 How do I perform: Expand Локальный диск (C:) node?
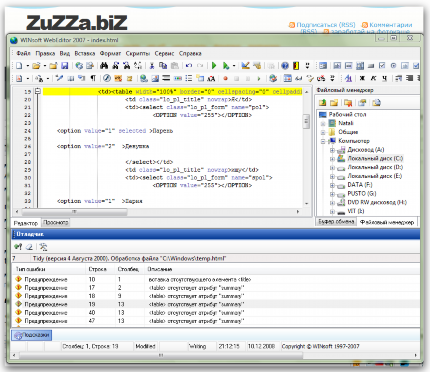point(332,159)
